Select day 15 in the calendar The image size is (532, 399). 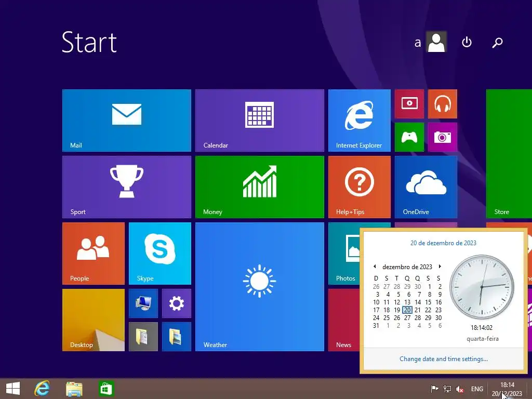(428, 302)
